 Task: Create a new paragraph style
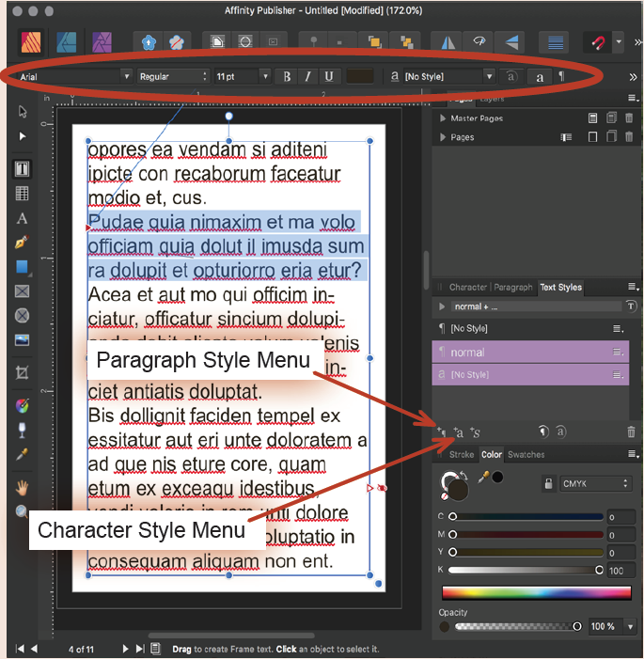(x=442, y=431)
